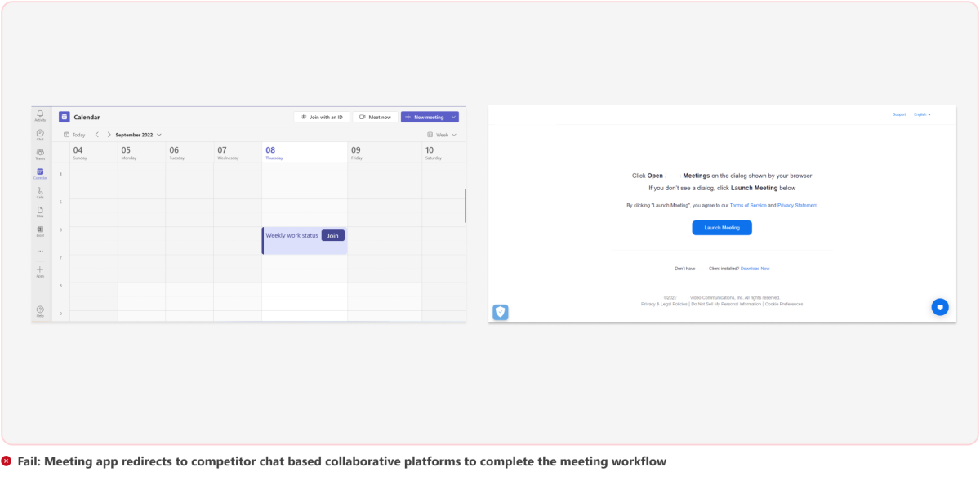Open the Week view dropdown
980x481 pixels.
[x=443, y=134]
